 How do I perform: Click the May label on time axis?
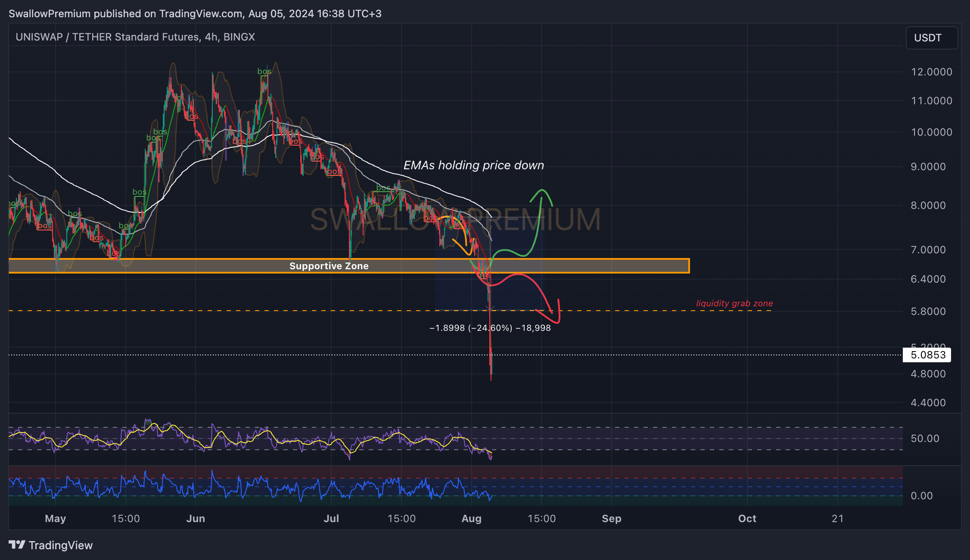(x=56, y=519)
